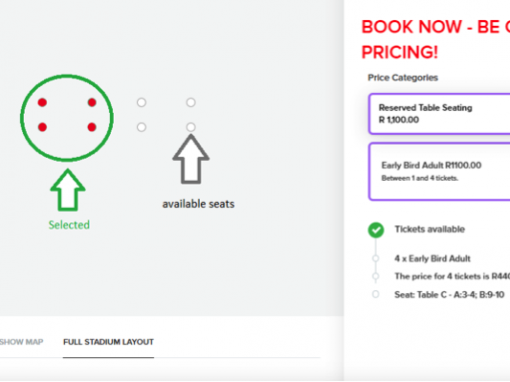
Task: Deselect the bottom-right red selected seat
Action: [x=92, y=127]
